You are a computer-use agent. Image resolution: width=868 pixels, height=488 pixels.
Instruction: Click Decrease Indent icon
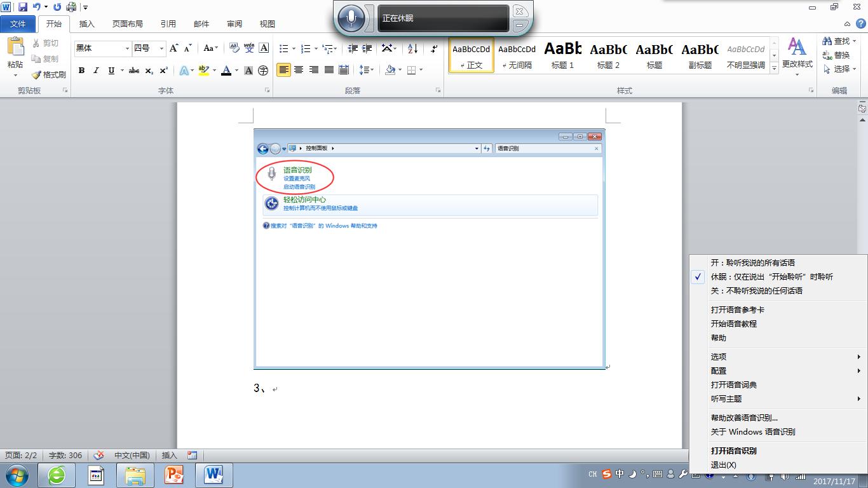[352, 48]
